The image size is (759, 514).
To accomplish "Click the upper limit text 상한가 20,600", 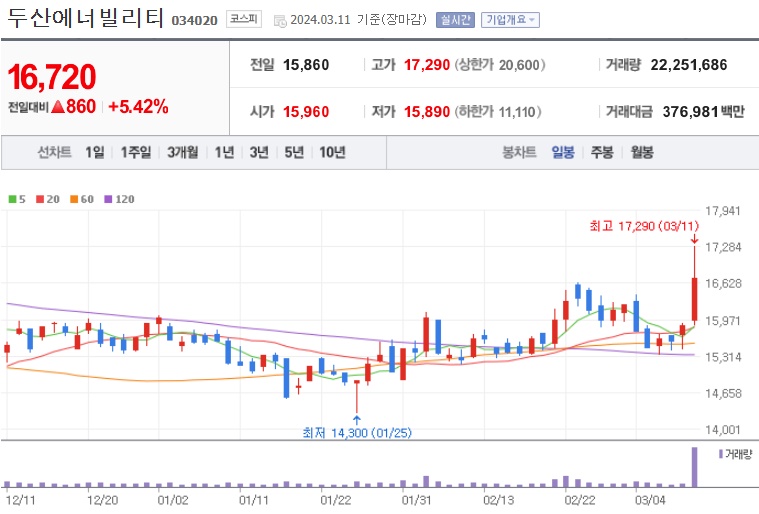I will 500,65.
